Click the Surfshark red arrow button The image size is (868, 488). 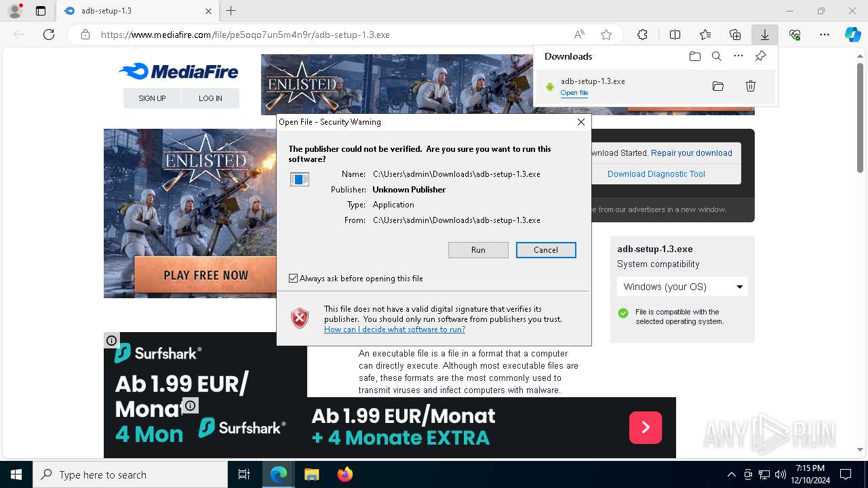pyautogui.click(x=646, y=427)
